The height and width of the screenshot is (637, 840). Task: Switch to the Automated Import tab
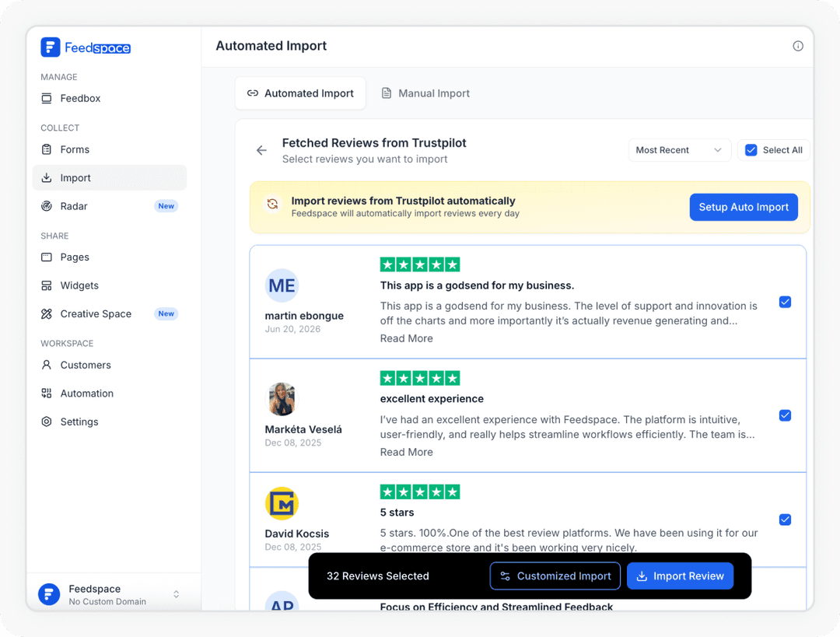[x=300, y=93]
